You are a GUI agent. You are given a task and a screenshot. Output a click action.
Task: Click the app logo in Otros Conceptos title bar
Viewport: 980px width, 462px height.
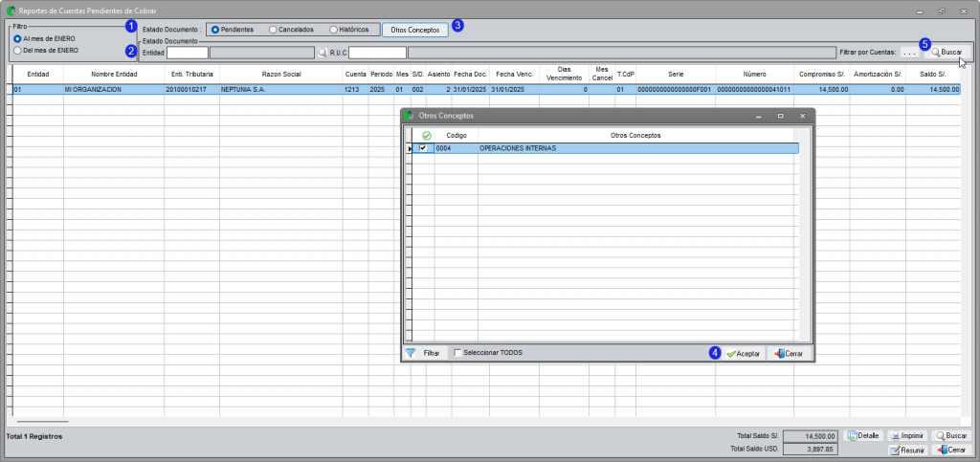click(410, 116)
